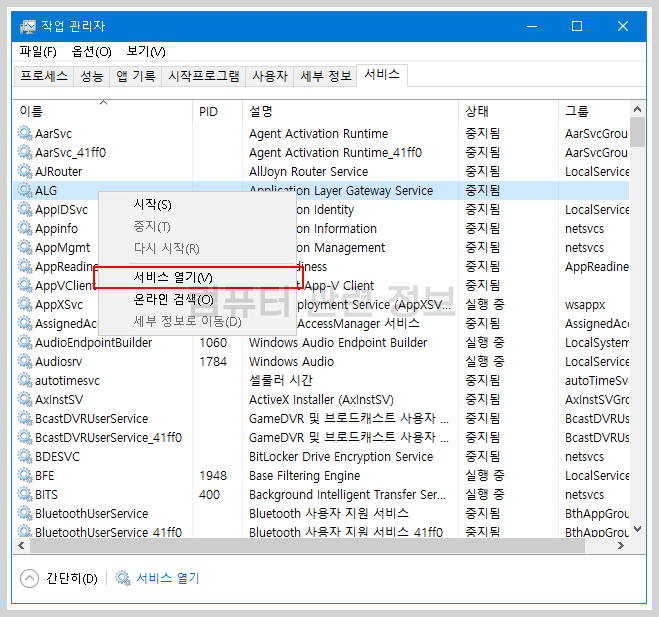Click the gear icon next to autotimesvc

(25, 380)
